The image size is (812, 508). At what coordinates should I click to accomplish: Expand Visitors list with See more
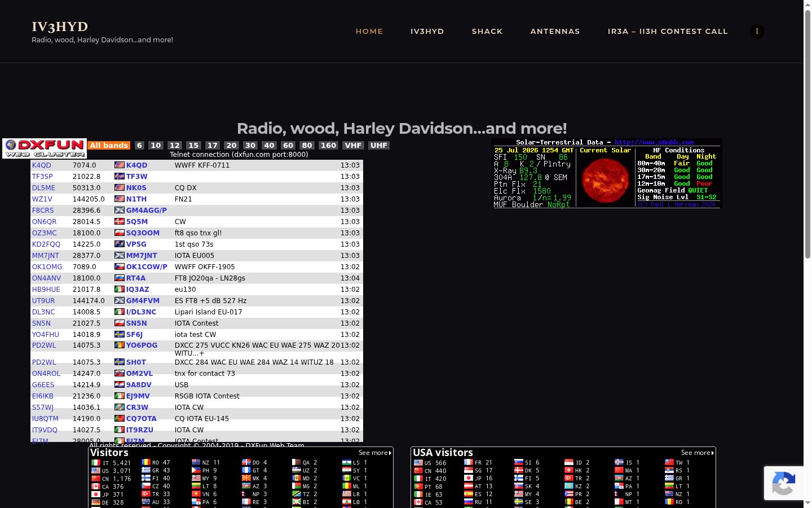point(375,453)
